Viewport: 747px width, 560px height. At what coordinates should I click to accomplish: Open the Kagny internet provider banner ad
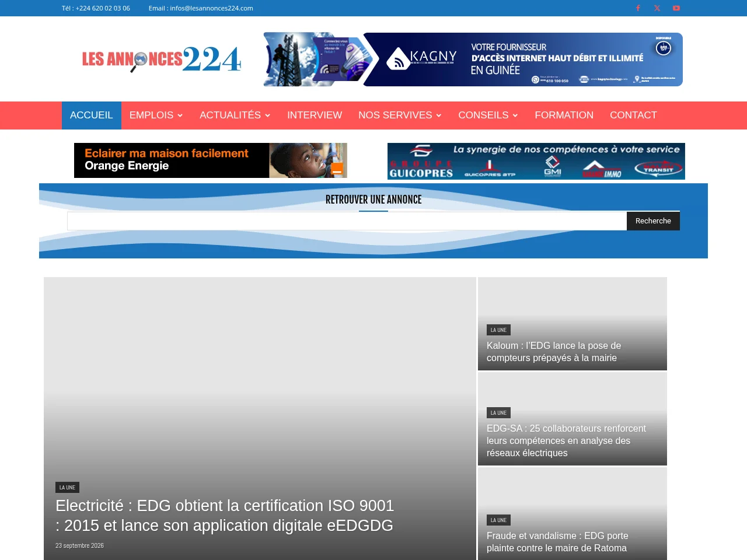473,60
